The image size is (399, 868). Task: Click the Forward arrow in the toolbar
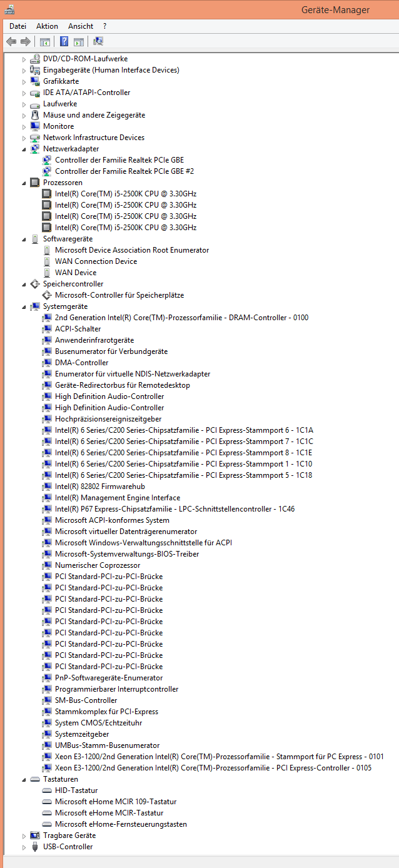[26, 42]
